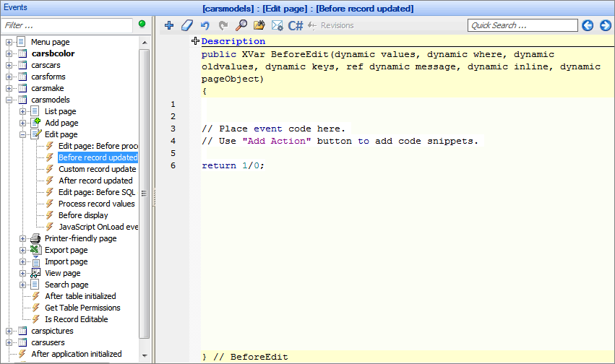The image size is (615, 364).
Task: Click the Quick Search input field
Action: (522, 25)
